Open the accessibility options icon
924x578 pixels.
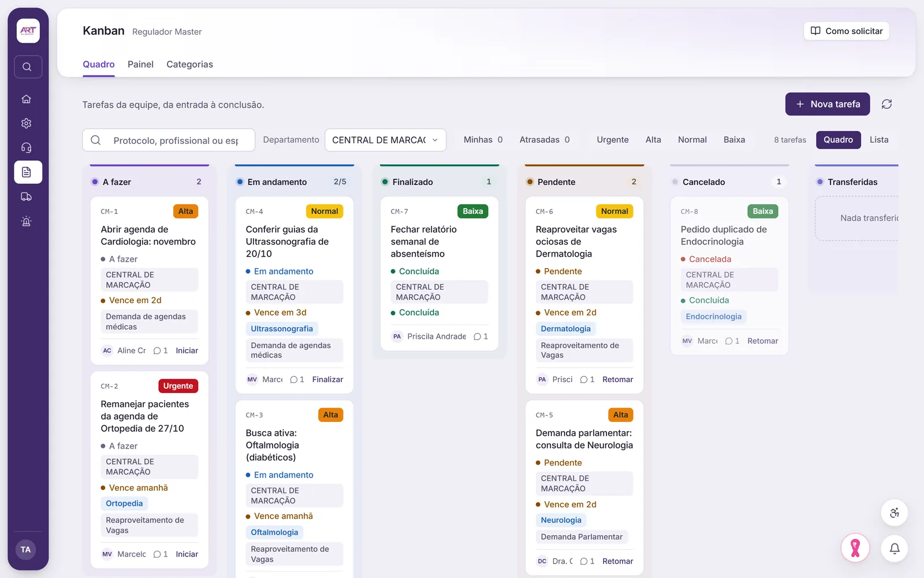[x=895, y=513]
